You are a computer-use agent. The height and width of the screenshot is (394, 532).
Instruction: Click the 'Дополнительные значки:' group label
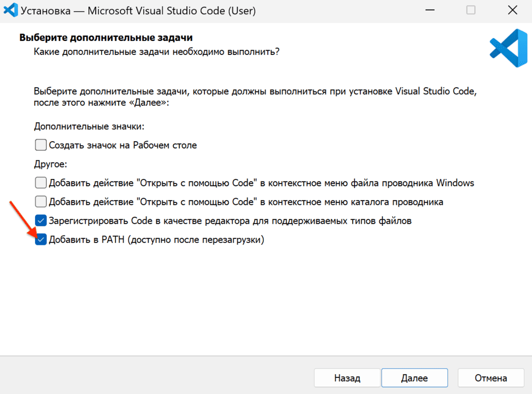[x=89, y=126]
